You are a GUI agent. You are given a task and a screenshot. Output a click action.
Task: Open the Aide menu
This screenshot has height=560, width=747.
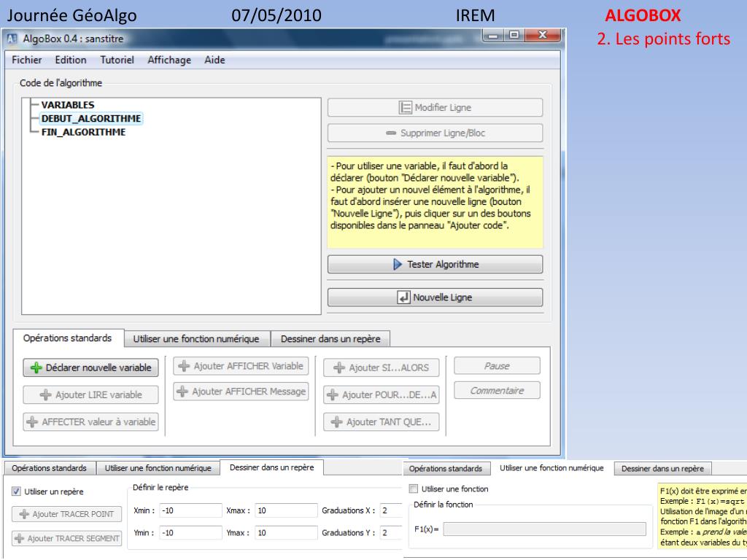click(x=214, y=60)
